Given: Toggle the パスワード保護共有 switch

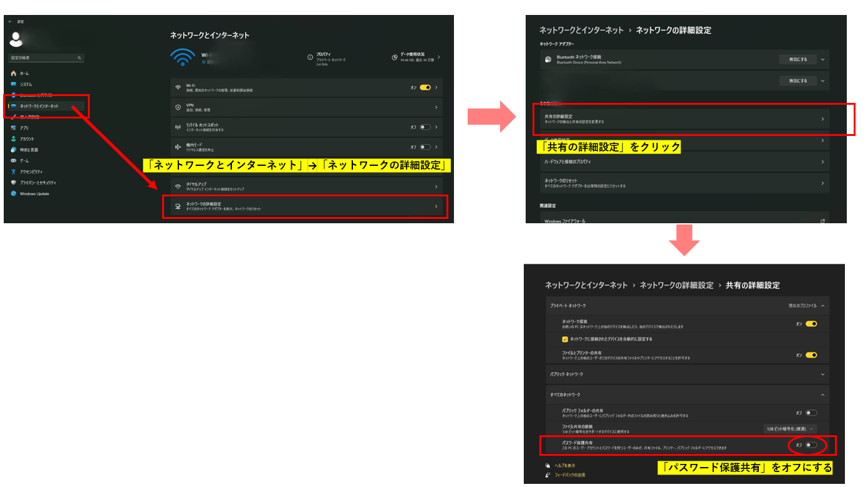Looking at the screenshot, I should (x=811, y=445).
